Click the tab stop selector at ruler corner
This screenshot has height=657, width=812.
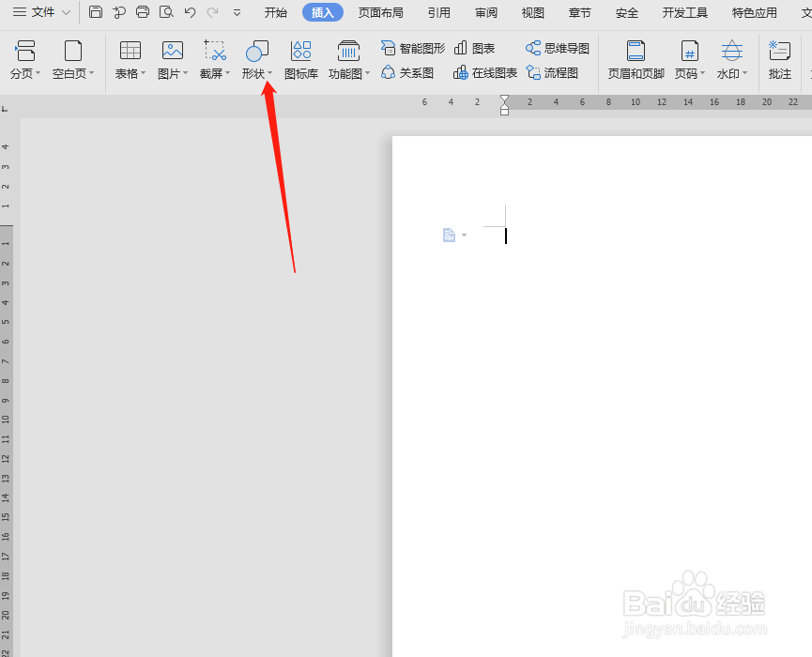click(x=5, y=109)
